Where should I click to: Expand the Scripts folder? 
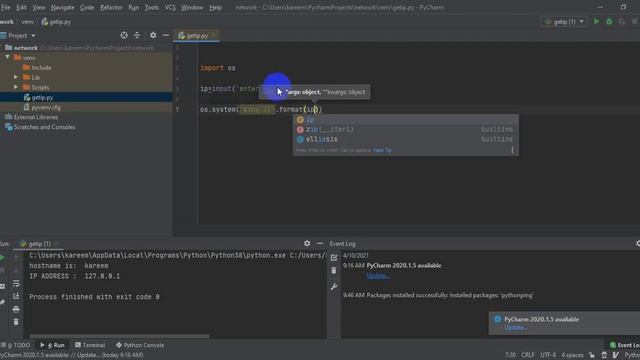(x=16, y=87)
